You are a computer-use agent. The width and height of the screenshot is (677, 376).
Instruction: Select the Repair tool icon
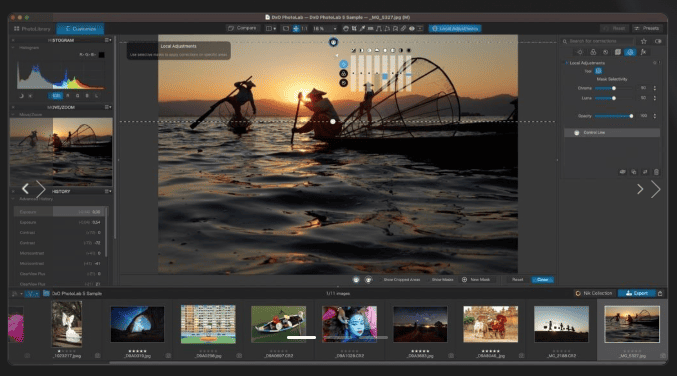click(x=403, y=28)
